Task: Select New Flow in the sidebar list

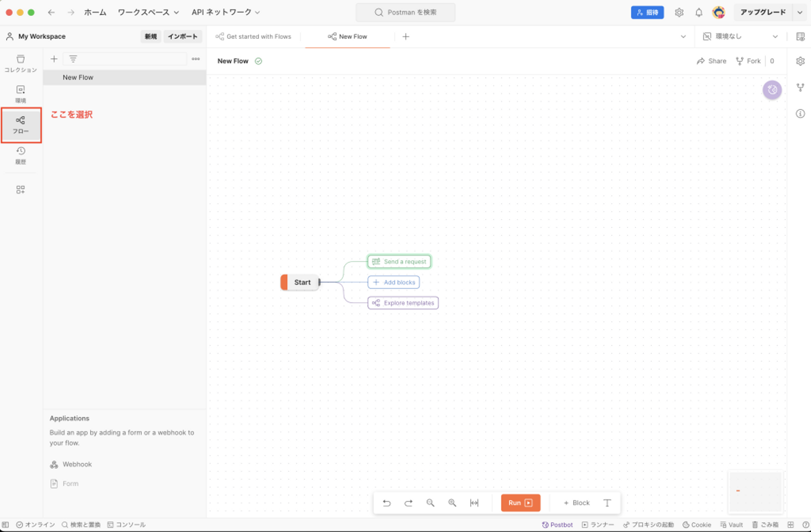Action: click(124, 78)
